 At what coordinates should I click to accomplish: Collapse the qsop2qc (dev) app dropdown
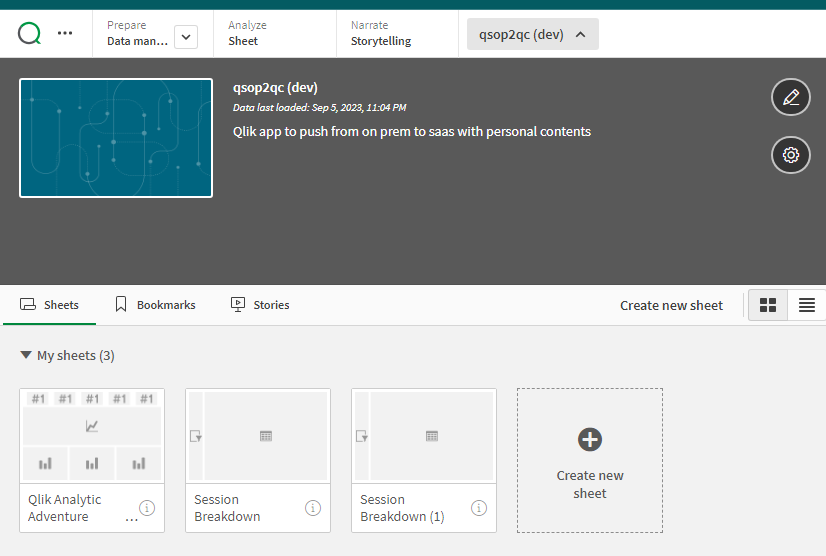click(533, 34)
